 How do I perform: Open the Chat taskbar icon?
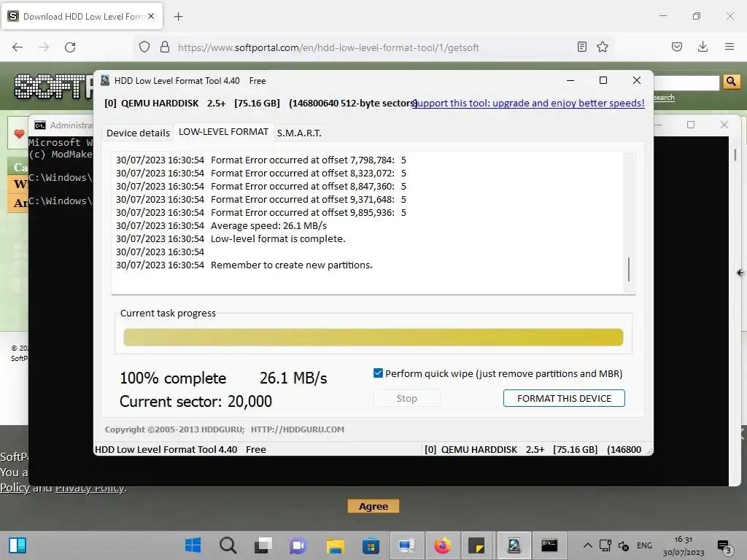[x=298, y=545]
